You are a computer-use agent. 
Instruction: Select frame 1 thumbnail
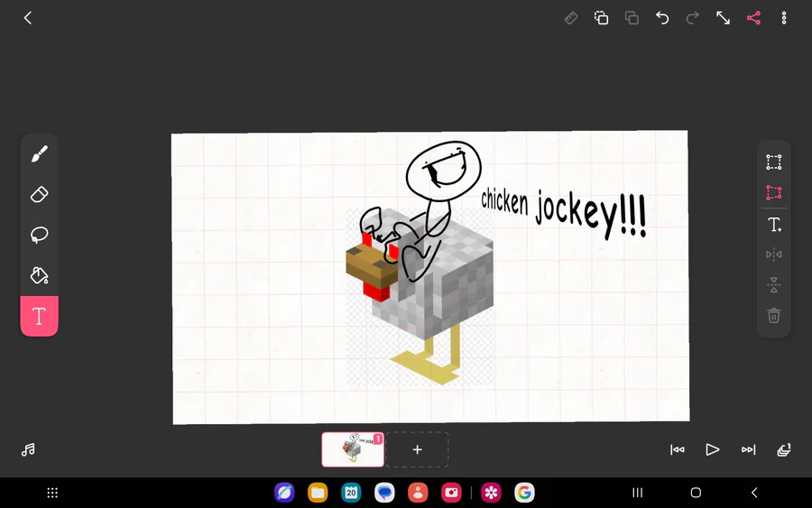[x=353, y=449]
